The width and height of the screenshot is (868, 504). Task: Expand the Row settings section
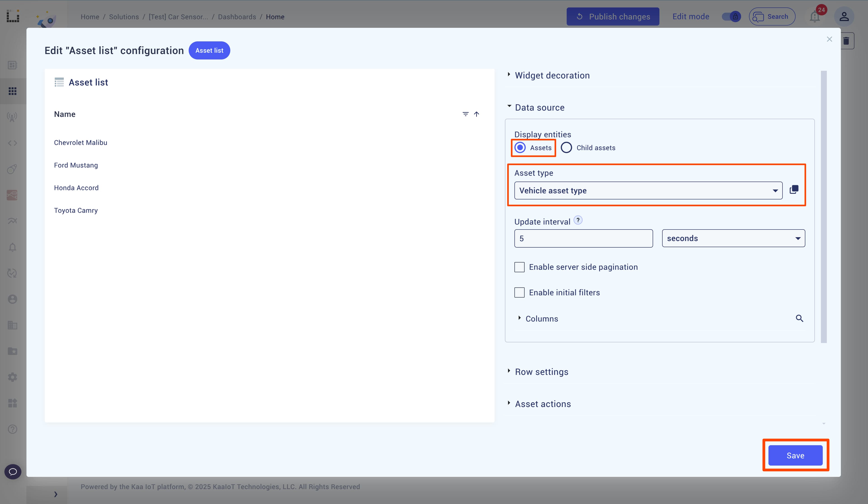[541, 371]
